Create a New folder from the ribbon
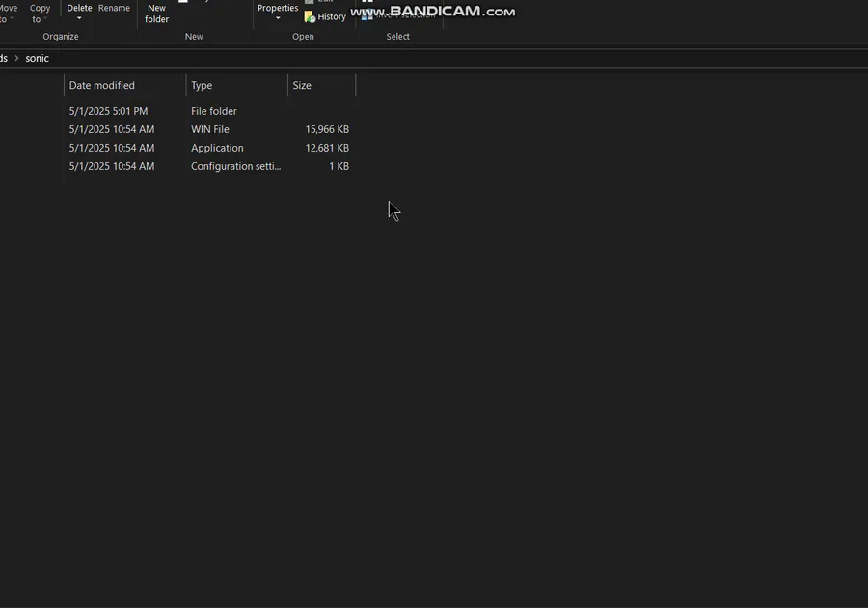 156,14
